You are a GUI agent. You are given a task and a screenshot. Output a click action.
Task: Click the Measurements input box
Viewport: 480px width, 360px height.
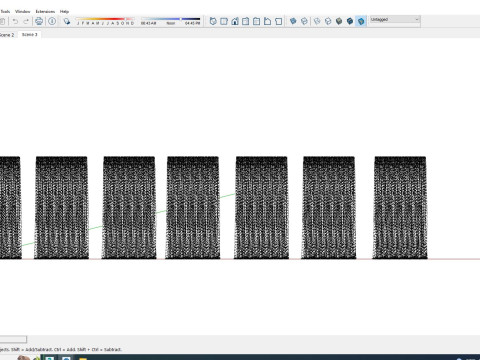click(x=13, y=339)
